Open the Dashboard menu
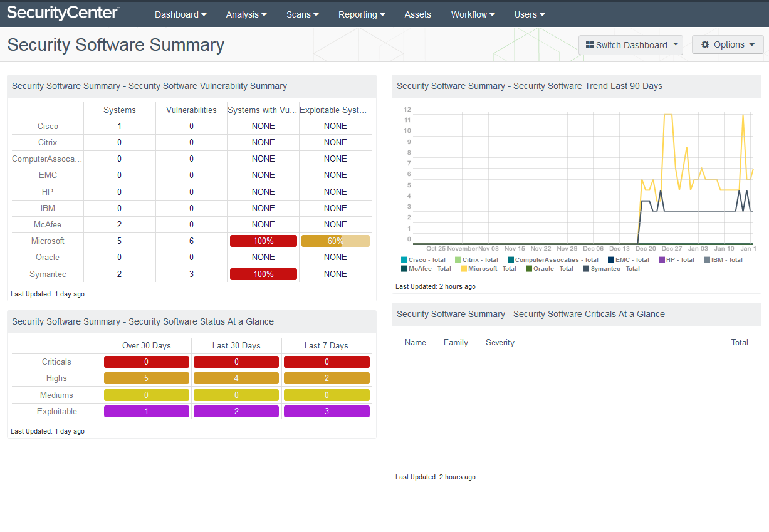 click(180, 14)
